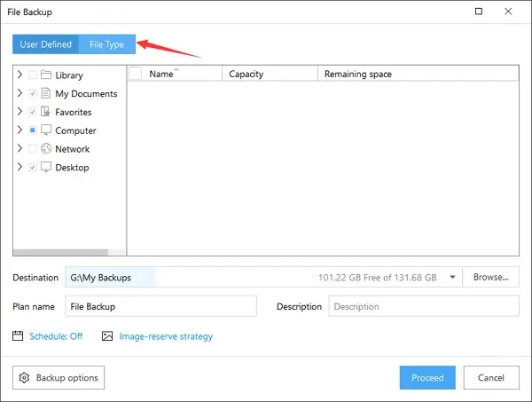The width and height of the screenshot is (532, 402).
Task: Click the Description input field
Action: tap(424, 306)
